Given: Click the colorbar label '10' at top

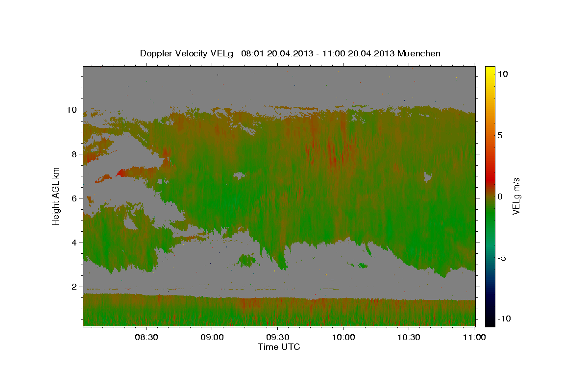Looking at the screenshot, I should [503, 73].
